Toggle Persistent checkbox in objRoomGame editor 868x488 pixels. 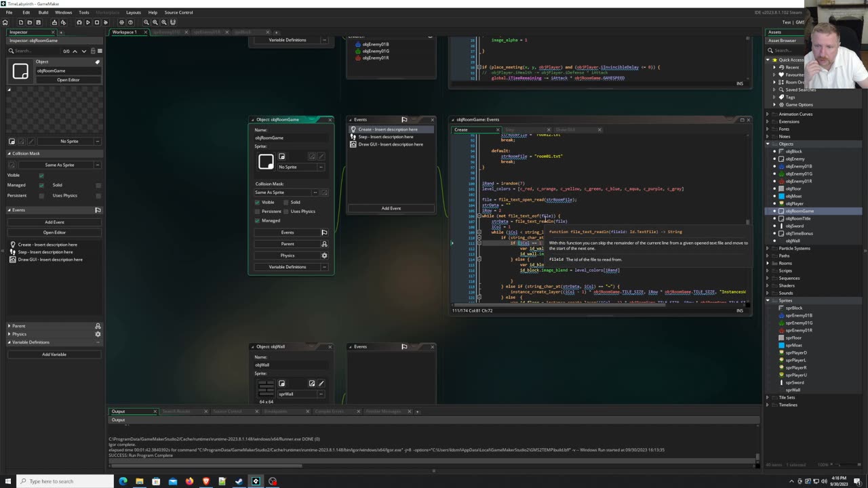coord(258,211)
